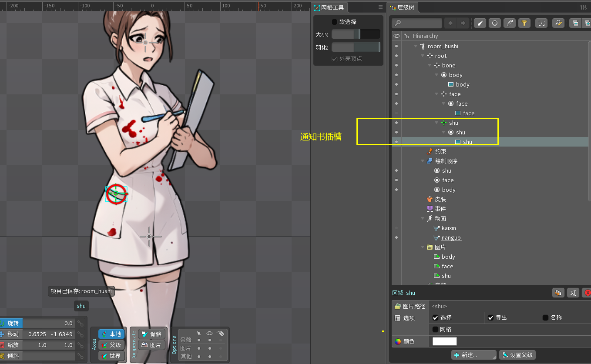Select the 世界 world axes button
This screenshot has height=364, width=591.
pyautogui.click(x=111, y=355)
